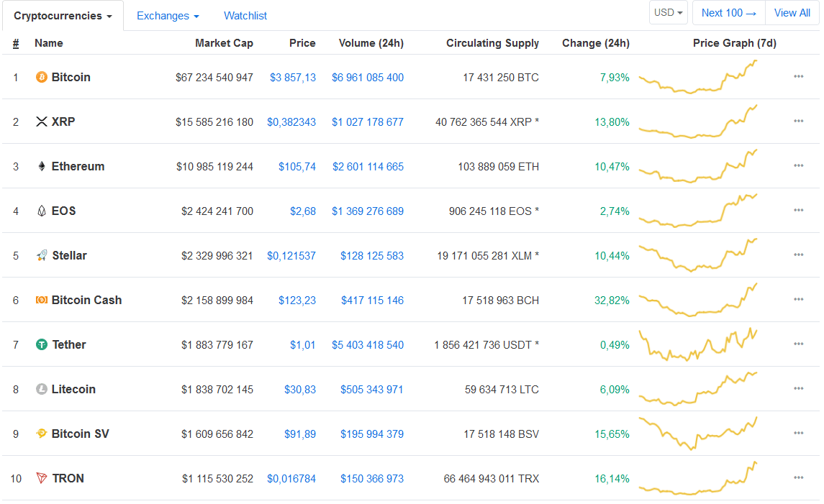The width and height of the screenshot is (824, 504).
Task: Click Ethereum volume $2 601 114 665
Action: pyautogui.click(x=368, y=167)
